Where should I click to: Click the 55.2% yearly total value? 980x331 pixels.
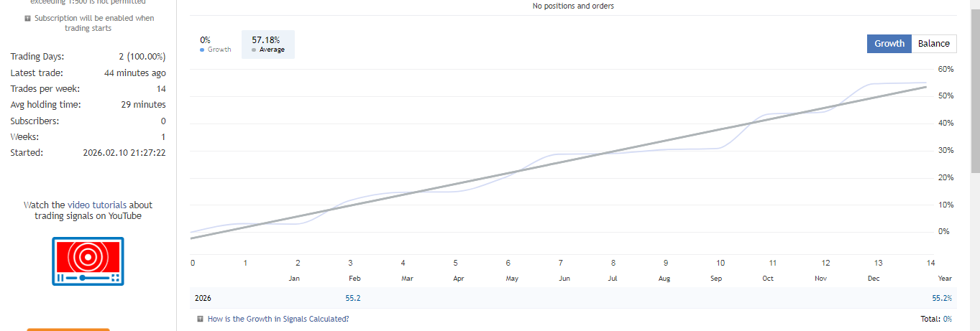942,298
